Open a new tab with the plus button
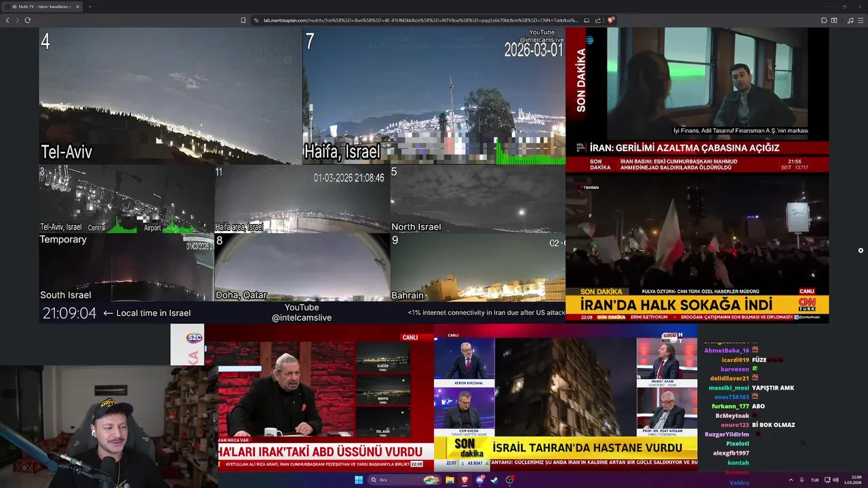Viewport: 868px width, 488px height. [x=90, y=7]
